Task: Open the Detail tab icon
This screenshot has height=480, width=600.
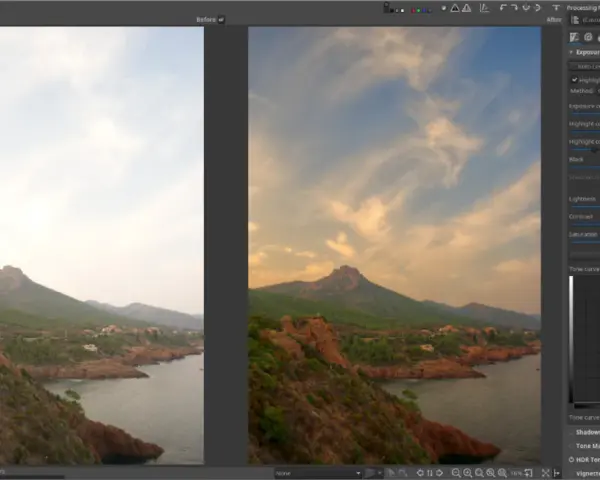Action: pyautogui.click(x=588, y=37)
